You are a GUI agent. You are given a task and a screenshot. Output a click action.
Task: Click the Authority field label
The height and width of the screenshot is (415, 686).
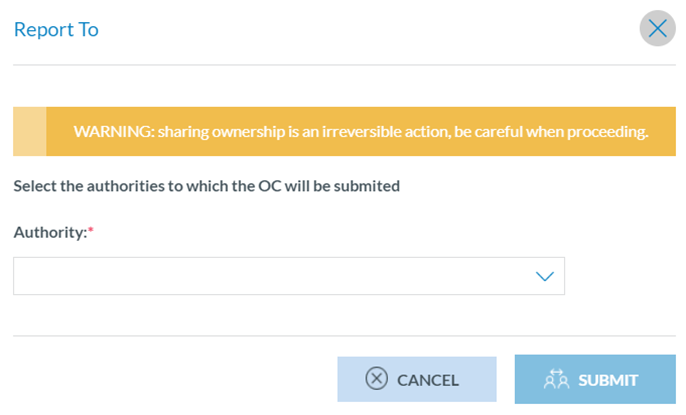coord(49,231)
